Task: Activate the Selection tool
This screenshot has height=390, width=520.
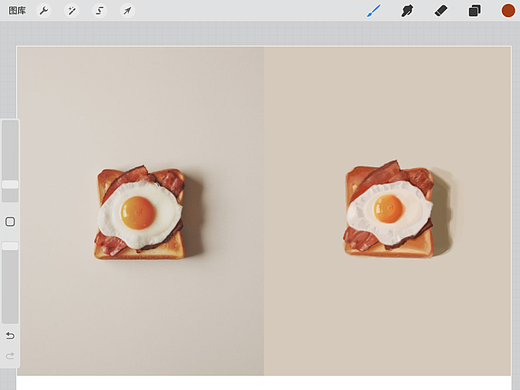Action: [x=99, y=11]
